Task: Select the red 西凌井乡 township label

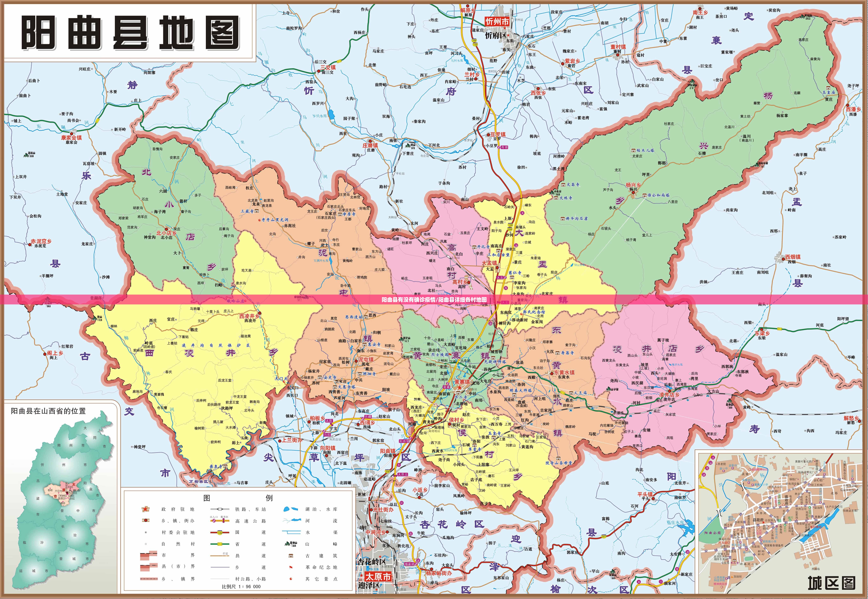Action: pos(250,316)
